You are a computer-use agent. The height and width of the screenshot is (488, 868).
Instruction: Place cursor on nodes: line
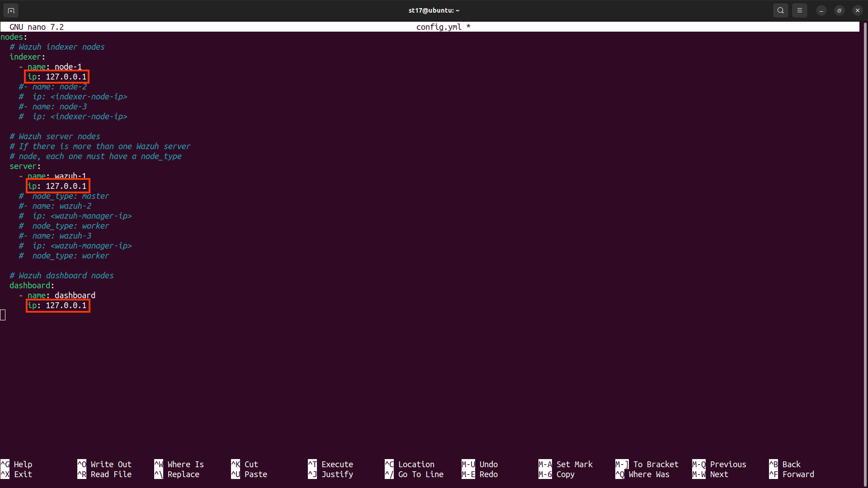[14, 37]
